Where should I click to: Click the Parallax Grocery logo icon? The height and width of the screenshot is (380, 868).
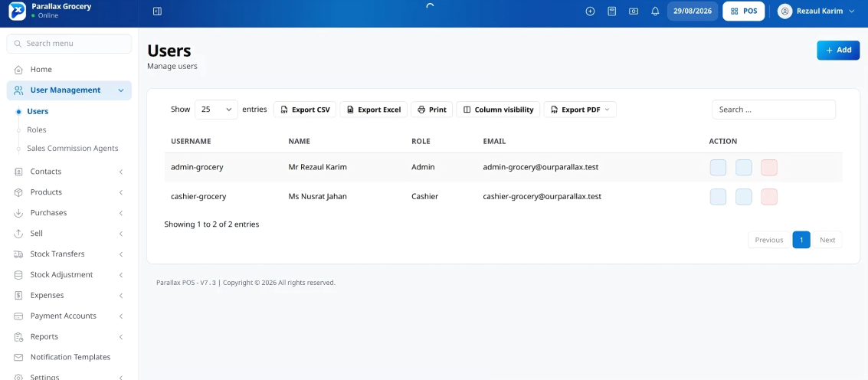17,11
